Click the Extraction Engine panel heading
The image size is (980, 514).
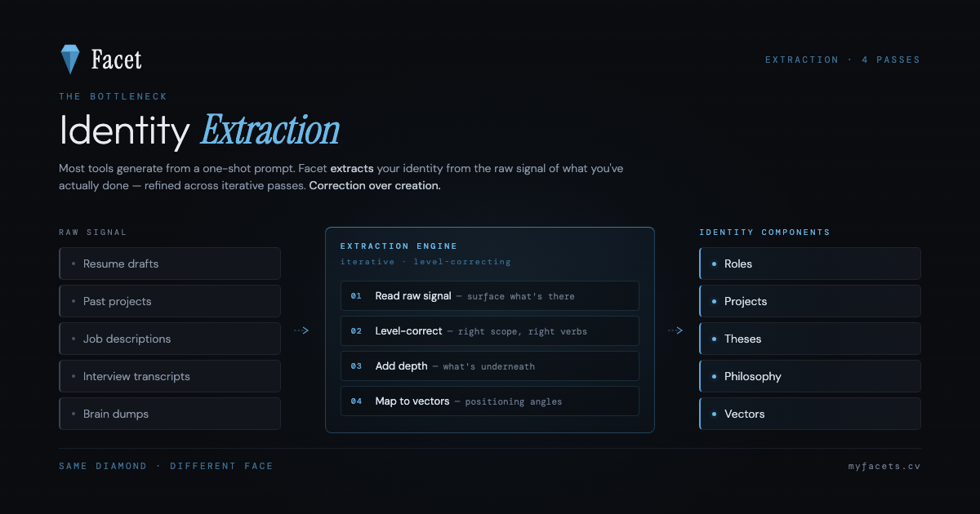(x=399, y=246)
